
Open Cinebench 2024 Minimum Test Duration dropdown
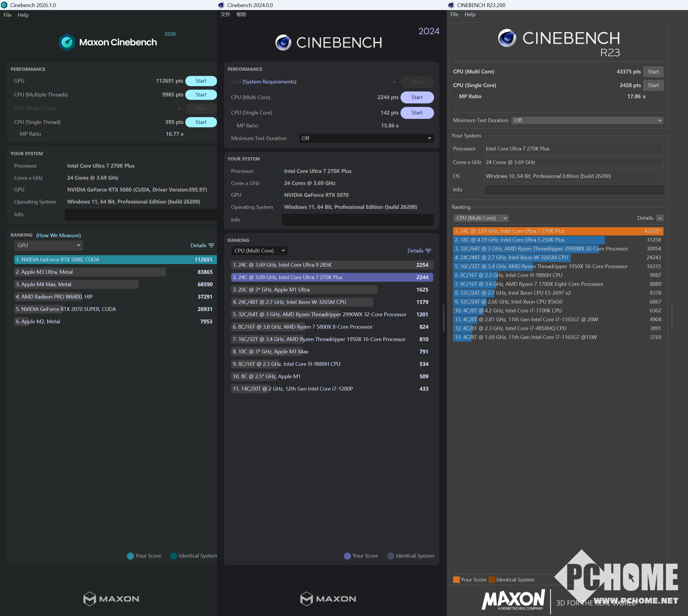(x=366, y=138)
